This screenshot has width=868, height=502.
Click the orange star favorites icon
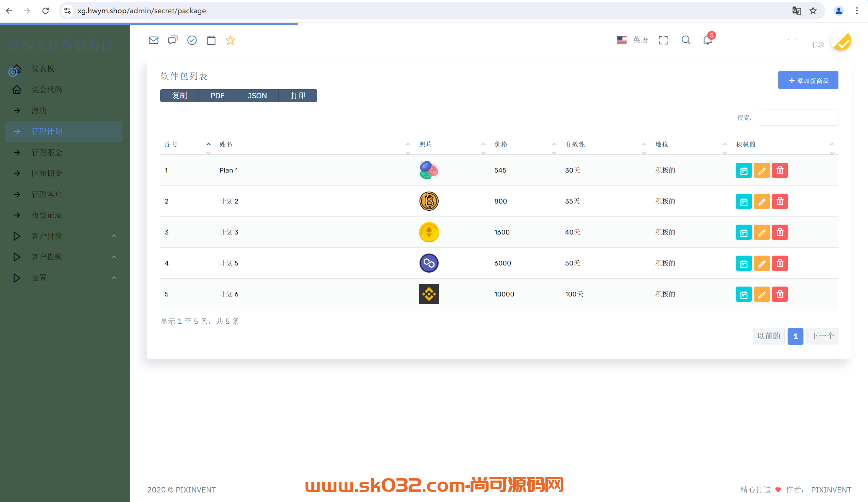(230, 41)
